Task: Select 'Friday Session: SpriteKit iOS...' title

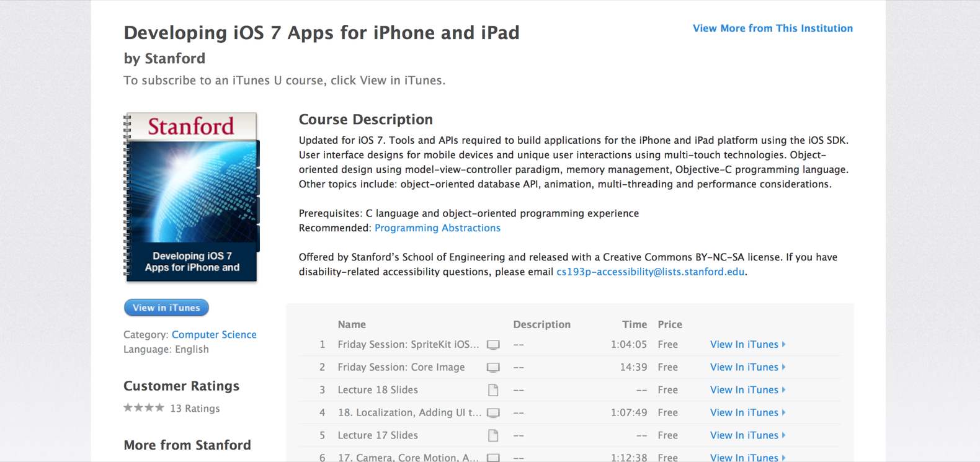Action: pos(408,344)
